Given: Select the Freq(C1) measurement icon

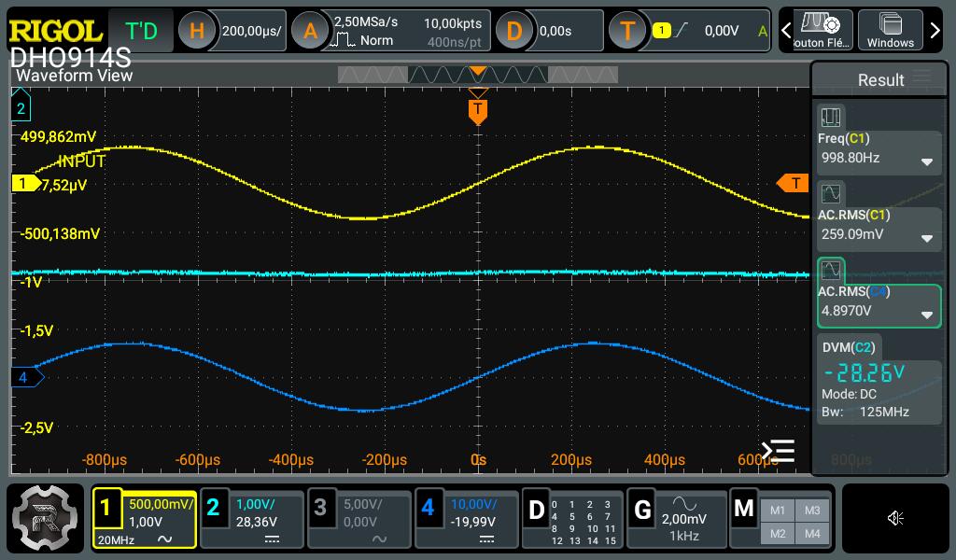Looking at the screenshot, I should click(830, 117).
